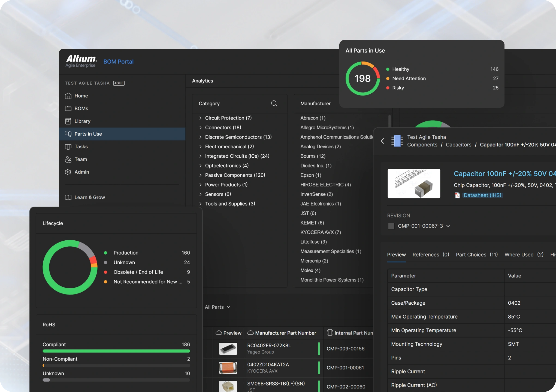Click the Capacitors breadcrumb link
Screen dimensions: 556x392
tap(458, 145)
